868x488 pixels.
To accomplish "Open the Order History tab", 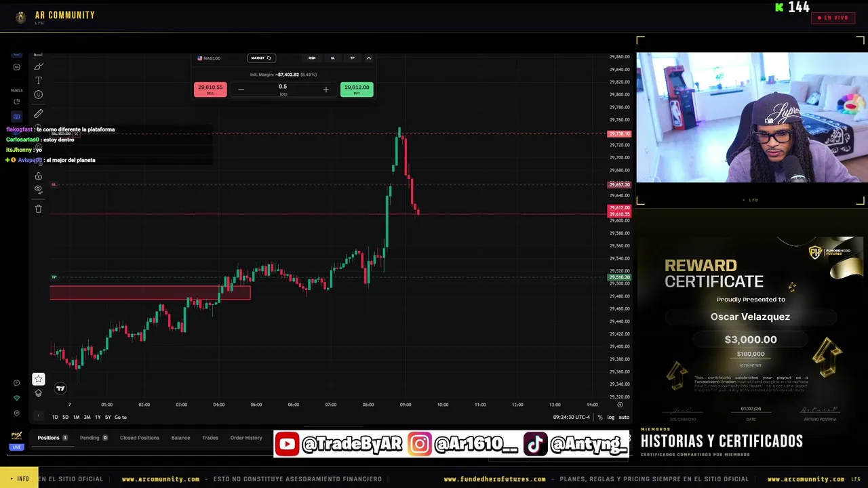I will pyautogui.click(x=246, y=438).
